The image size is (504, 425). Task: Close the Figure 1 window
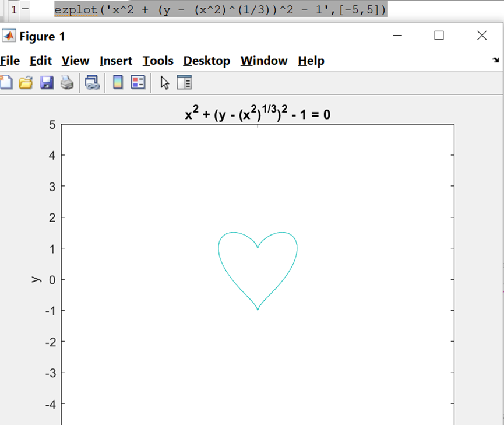[x=482, y=36]
